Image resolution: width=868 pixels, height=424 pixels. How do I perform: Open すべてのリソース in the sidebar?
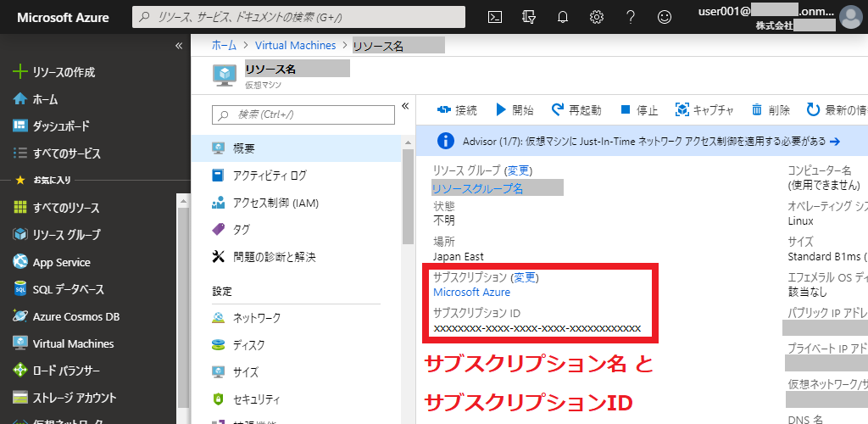click(x=56, y=208)
